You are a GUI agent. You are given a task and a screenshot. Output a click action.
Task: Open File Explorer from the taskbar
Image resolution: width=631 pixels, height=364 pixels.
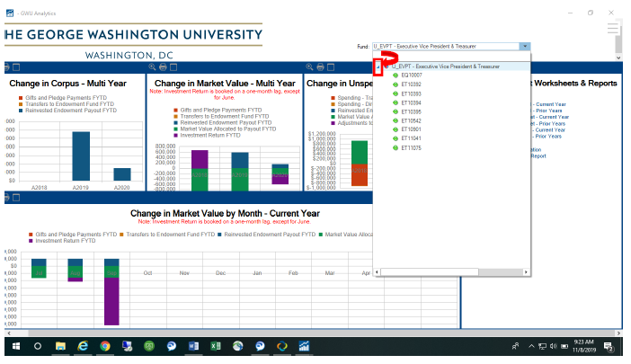pyautogui.click(x=60, y=346)
